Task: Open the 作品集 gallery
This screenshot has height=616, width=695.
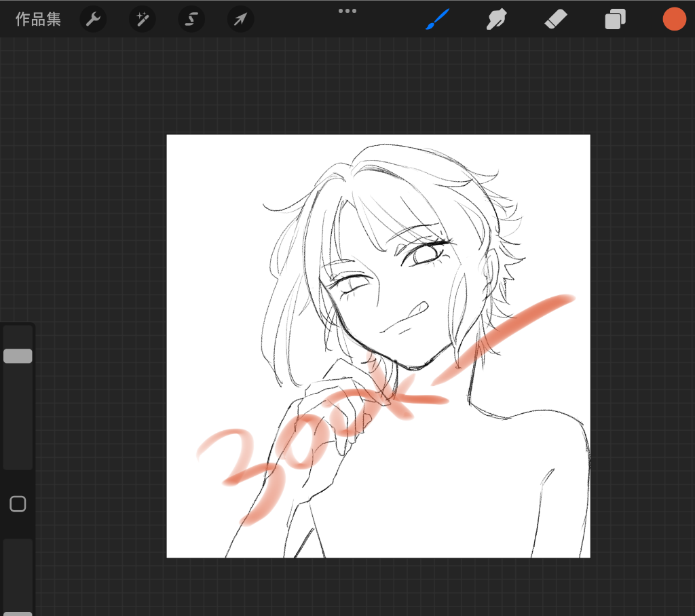Action: pos(38,19)
